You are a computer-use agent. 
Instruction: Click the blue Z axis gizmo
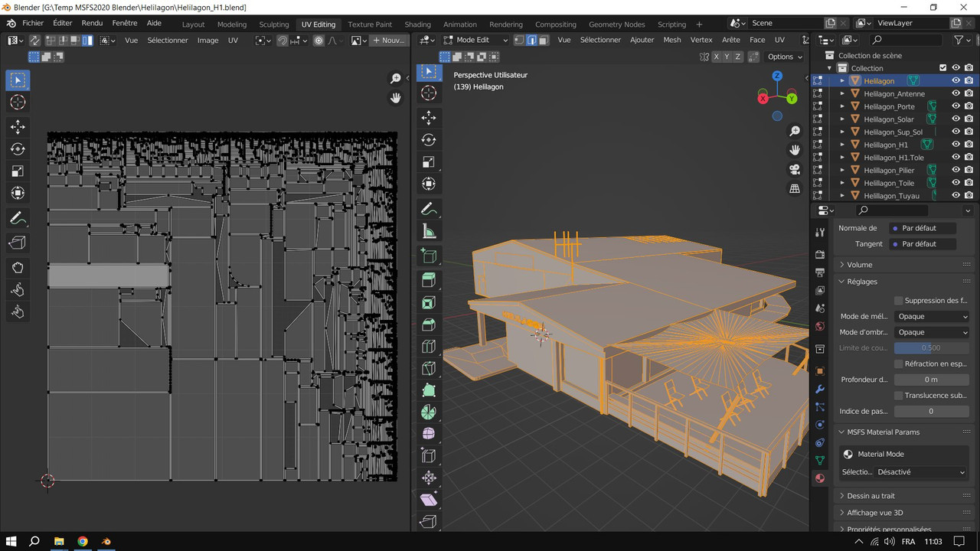tap(777, 76)
